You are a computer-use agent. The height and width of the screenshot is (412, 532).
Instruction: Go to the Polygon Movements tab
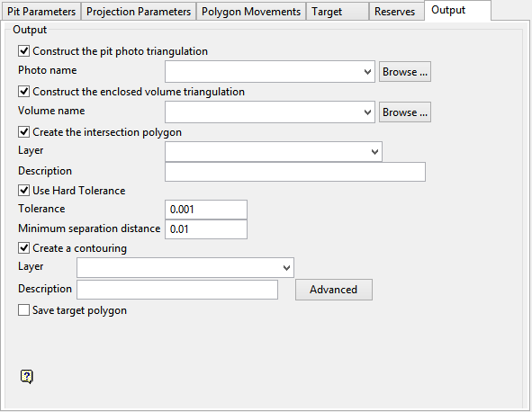[x=251, y=12]
